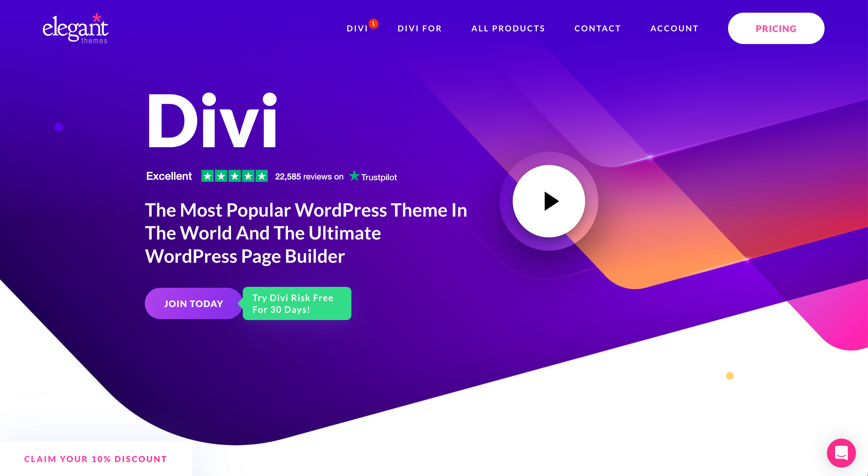Click the JOIN TODAY button
The width and height of the screenshot is (868, 476).
193,304
